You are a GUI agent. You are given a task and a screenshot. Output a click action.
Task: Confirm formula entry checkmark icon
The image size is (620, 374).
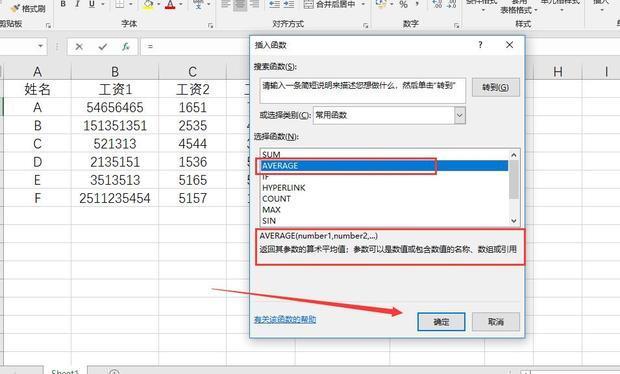[x=103, y=47]
